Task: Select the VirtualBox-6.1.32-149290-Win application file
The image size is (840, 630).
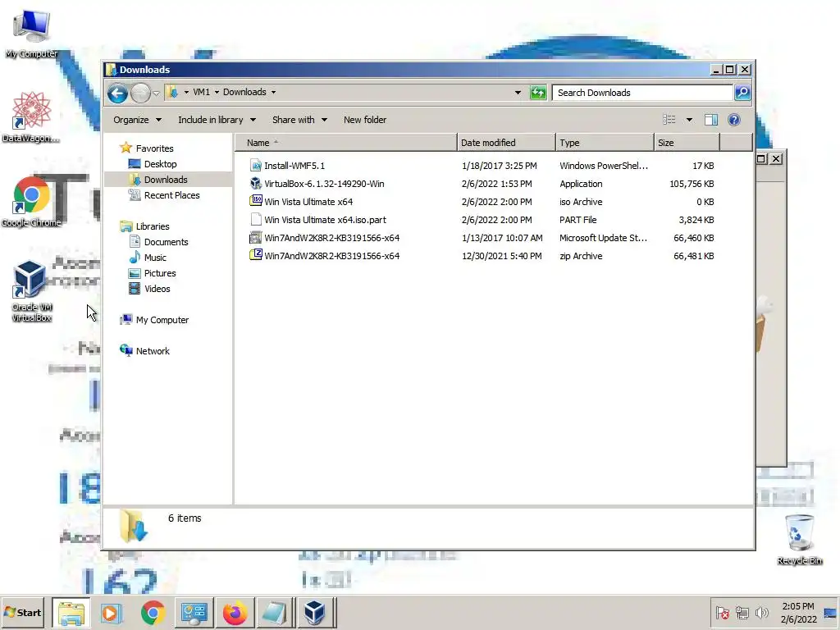Action: [x=324, y=184]
